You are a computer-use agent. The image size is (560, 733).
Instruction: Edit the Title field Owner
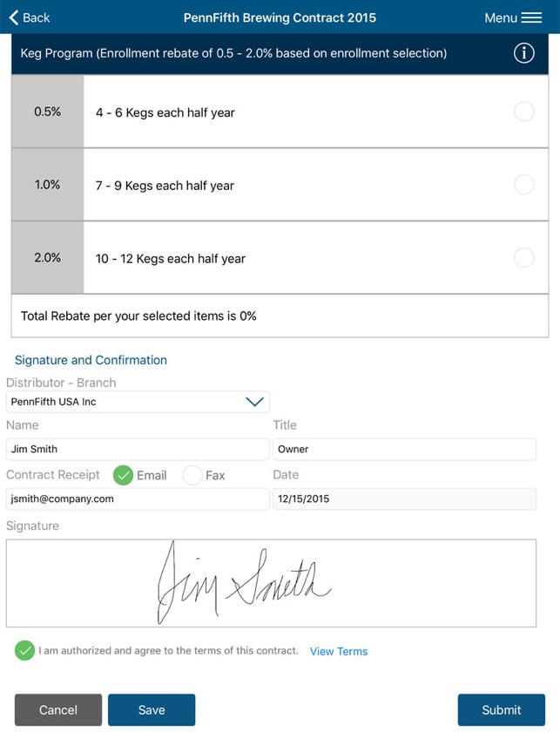tap(404, 449)
